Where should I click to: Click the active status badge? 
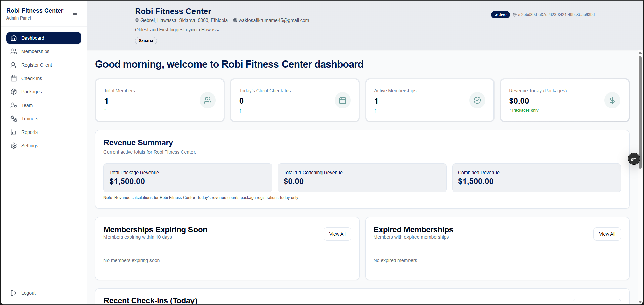coord(500,15)
